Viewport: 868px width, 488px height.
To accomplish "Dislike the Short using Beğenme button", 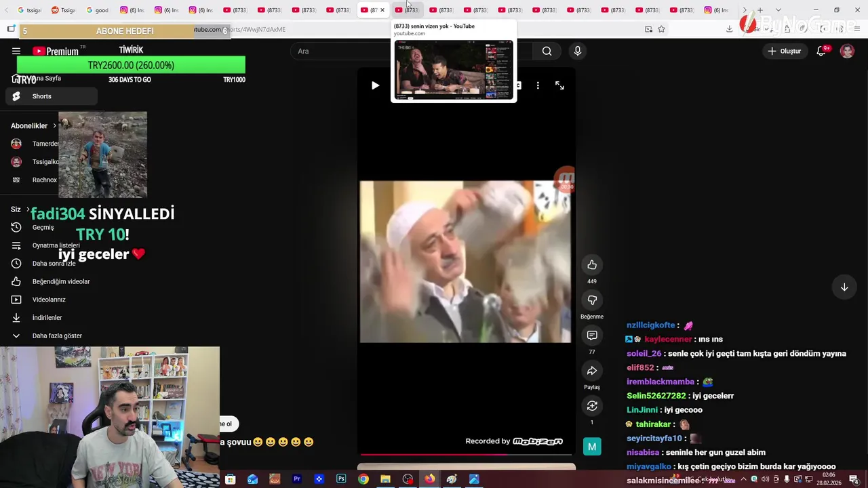I will [x=592, y=300].
